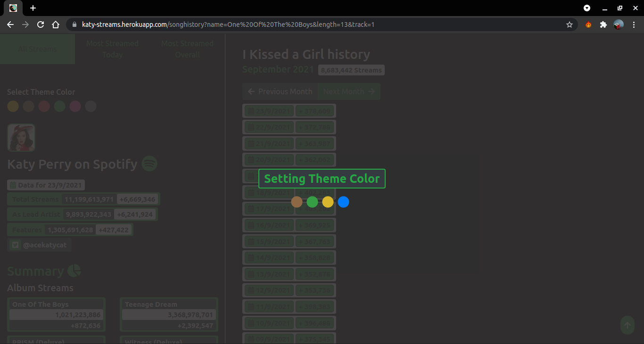Screen dimensions: 644x344
Task: Click the +369,925 value for 16/9/2021
Action: (315, 226)
